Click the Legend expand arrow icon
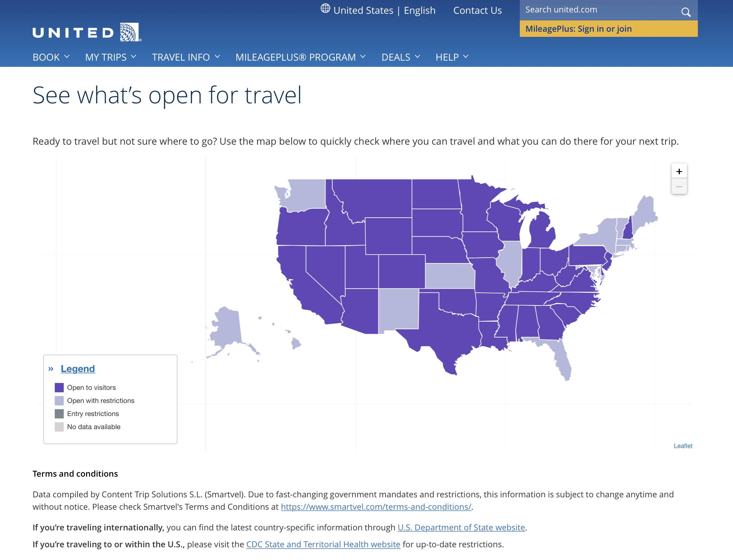This screenshot has height=560, width=733. tap(52, 368)
